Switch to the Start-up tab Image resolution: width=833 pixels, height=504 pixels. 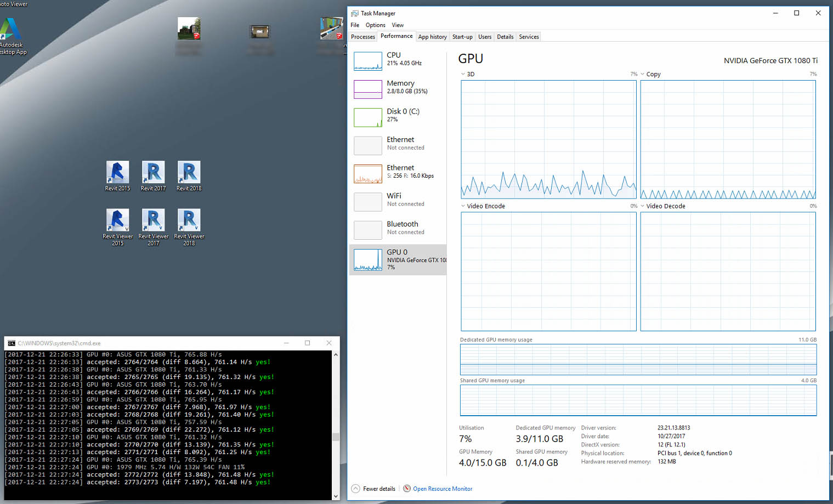coord(462,37)
